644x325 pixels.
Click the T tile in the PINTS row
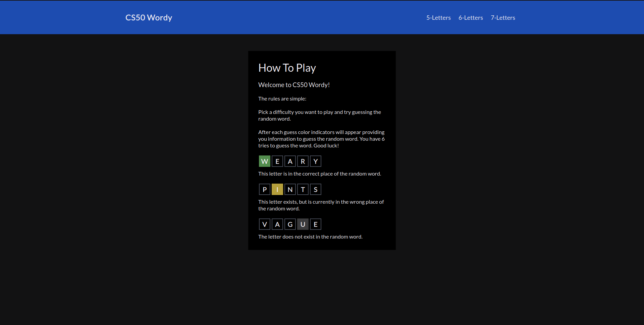pos(303,189)
